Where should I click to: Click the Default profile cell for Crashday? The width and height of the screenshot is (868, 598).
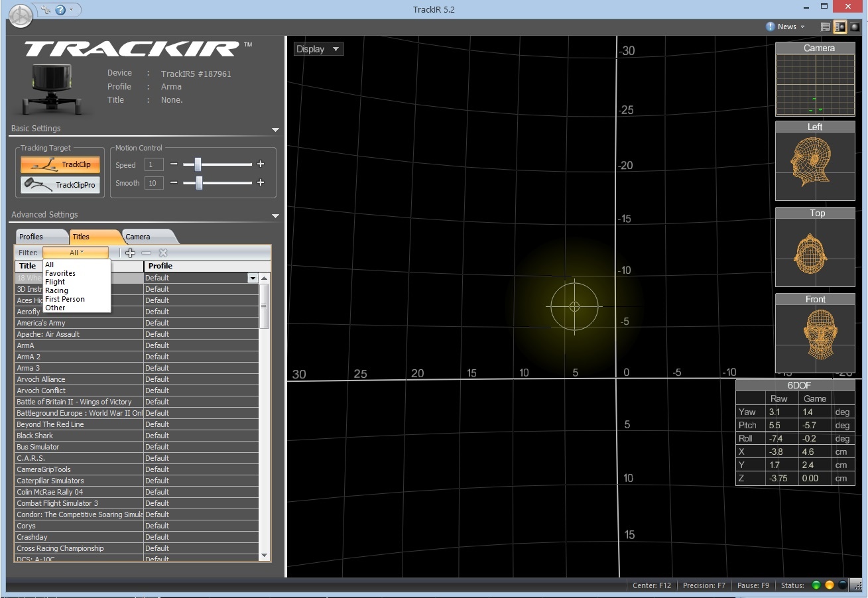click(201, 537)
